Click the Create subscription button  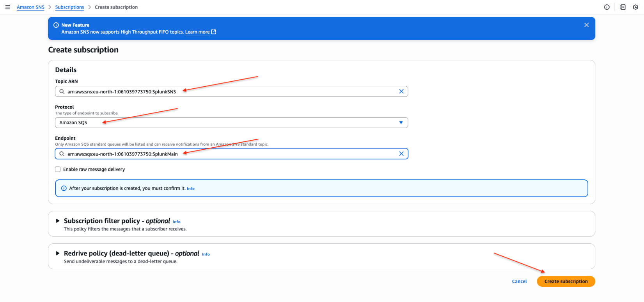pos(566,281)
